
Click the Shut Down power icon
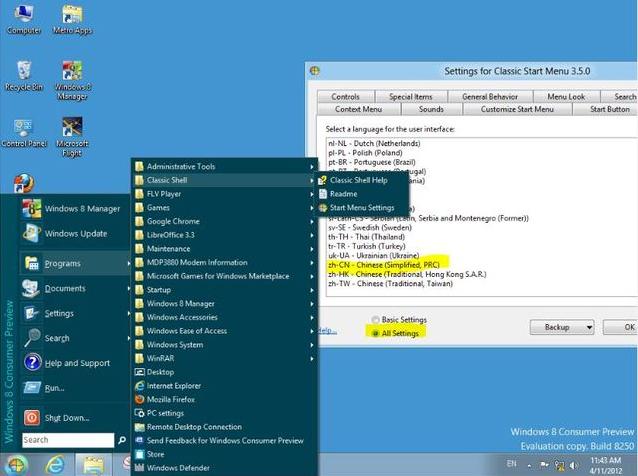tap(31, 418)
